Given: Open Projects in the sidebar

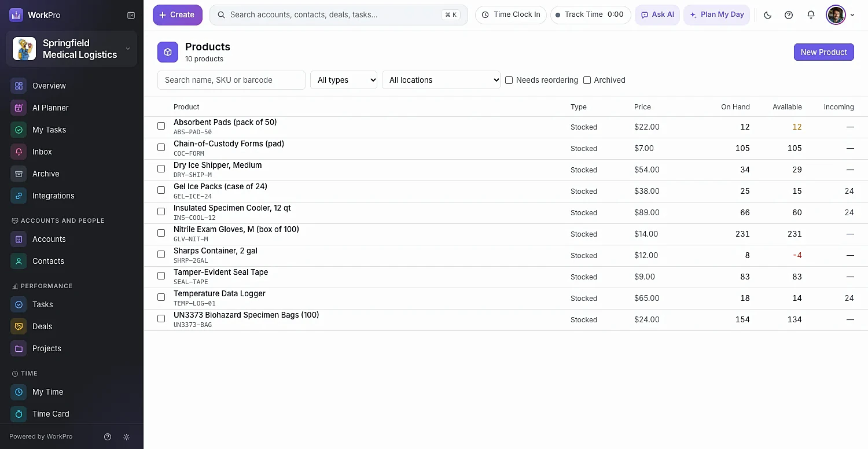Looking at the screenshot, I should [x=72, y=348].
